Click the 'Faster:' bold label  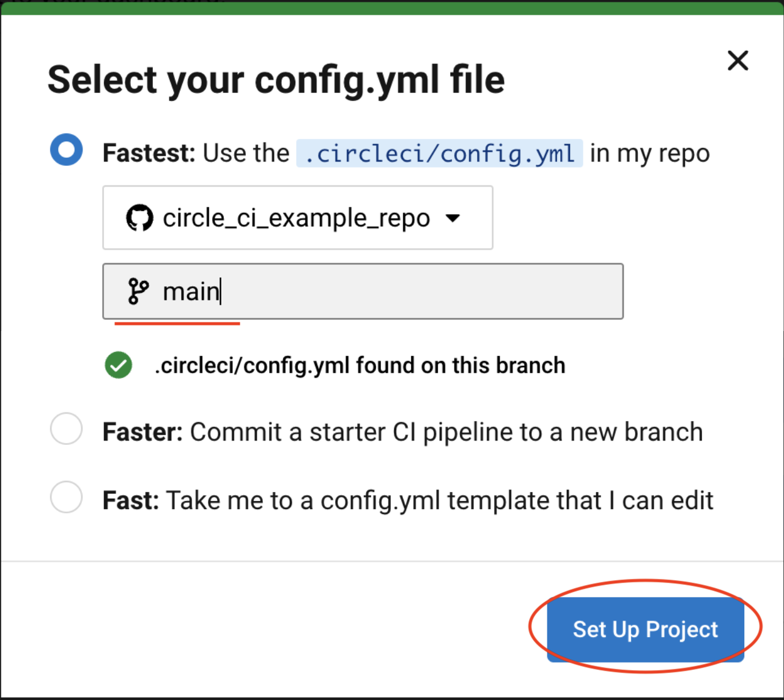[x=142, y=432]
